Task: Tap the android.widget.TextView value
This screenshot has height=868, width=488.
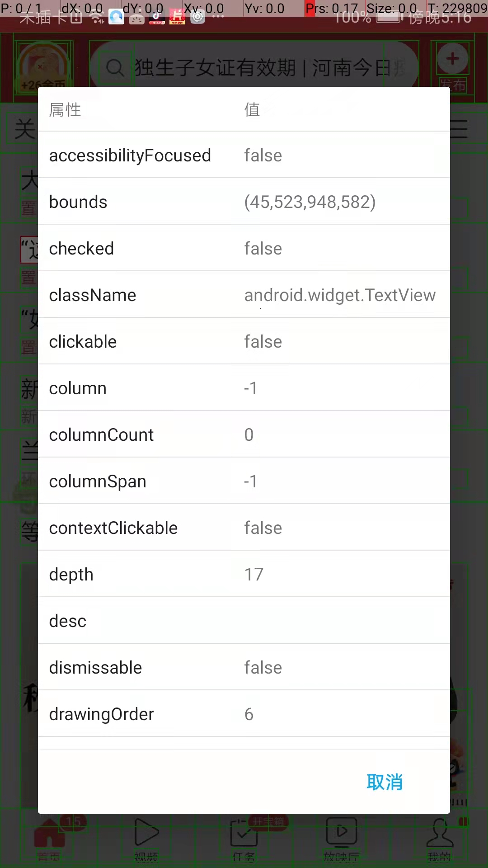Action: 340,295
